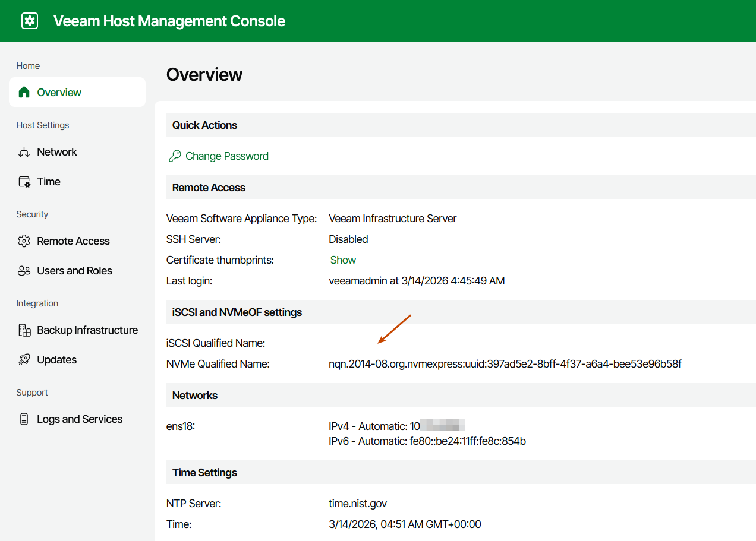Viewport: 756px width, 541px height.
Task: Click the Time Settings section header
Action: [204, 473]
